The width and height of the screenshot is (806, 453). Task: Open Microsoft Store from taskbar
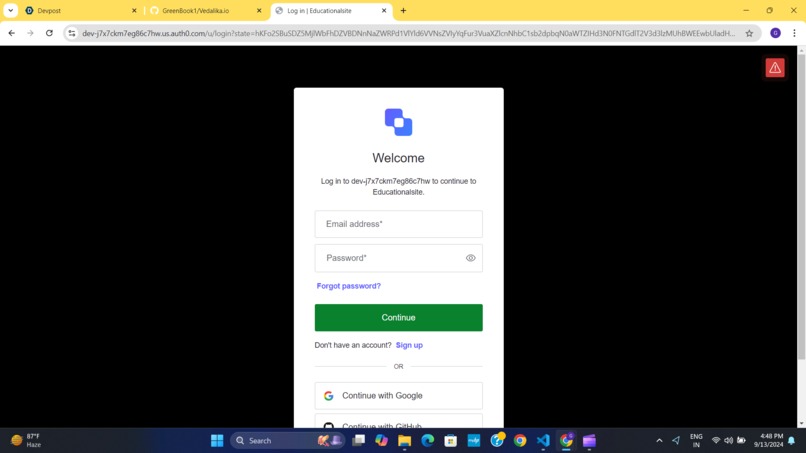451,441
